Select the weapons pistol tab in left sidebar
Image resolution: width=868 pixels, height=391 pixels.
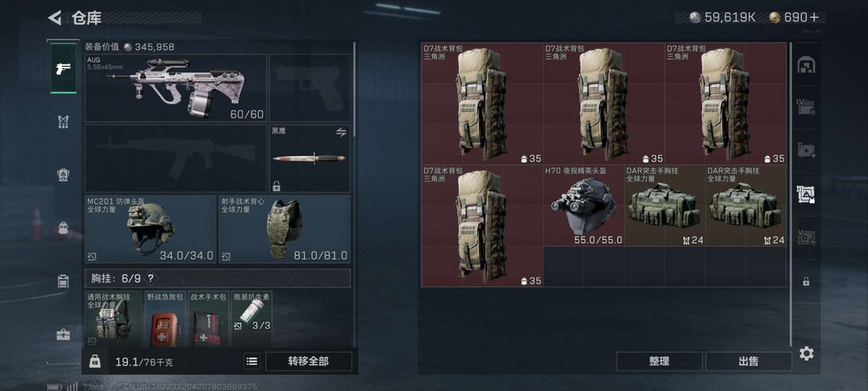63,68
